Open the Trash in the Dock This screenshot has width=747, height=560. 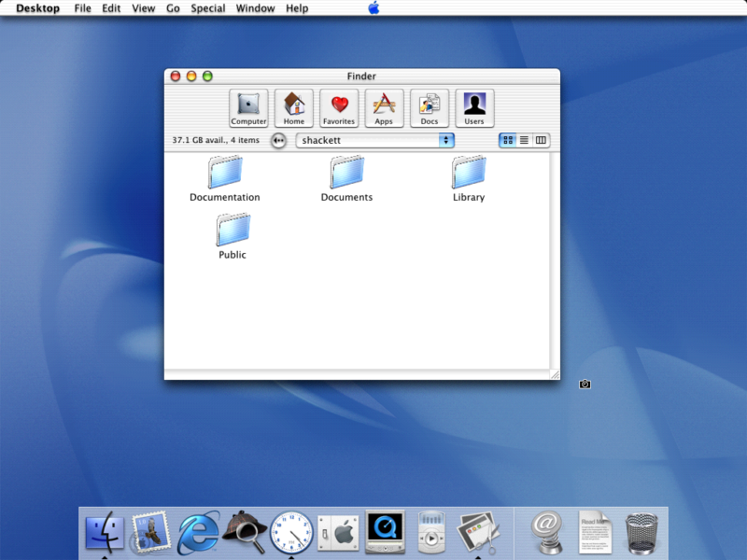[x=642, y=533]
